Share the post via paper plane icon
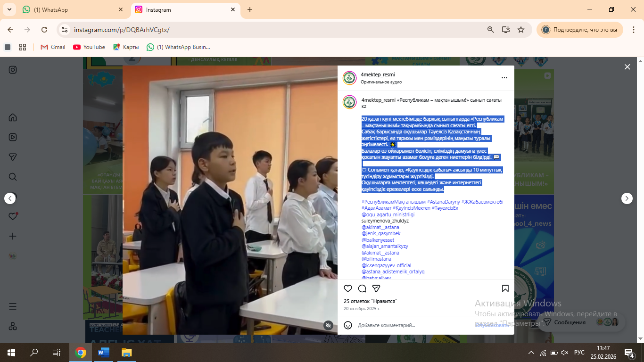This screenshot has height=362, width=644. [x=376, y=288]
